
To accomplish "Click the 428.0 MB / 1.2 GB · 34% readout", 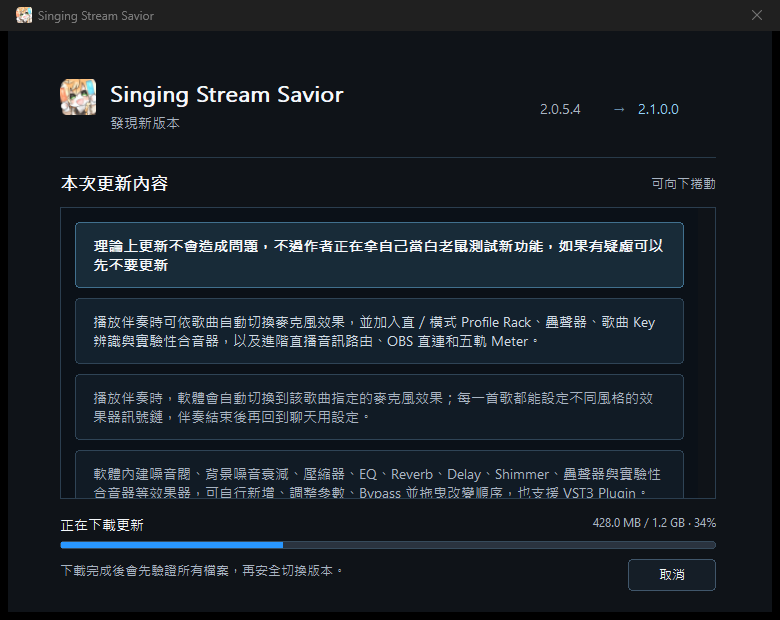I will tap(654, 523).
